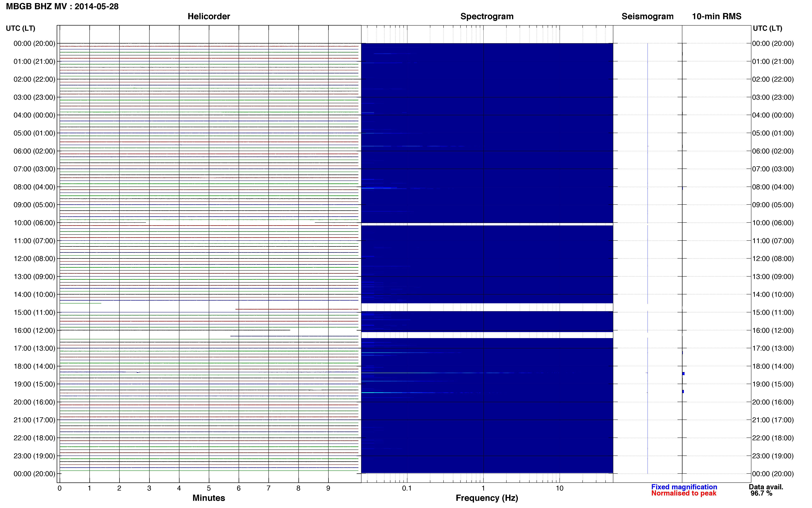This screenshot has height=508, width=812.
Task: Click the Helicorder panel heading
Action: (208, 16)
